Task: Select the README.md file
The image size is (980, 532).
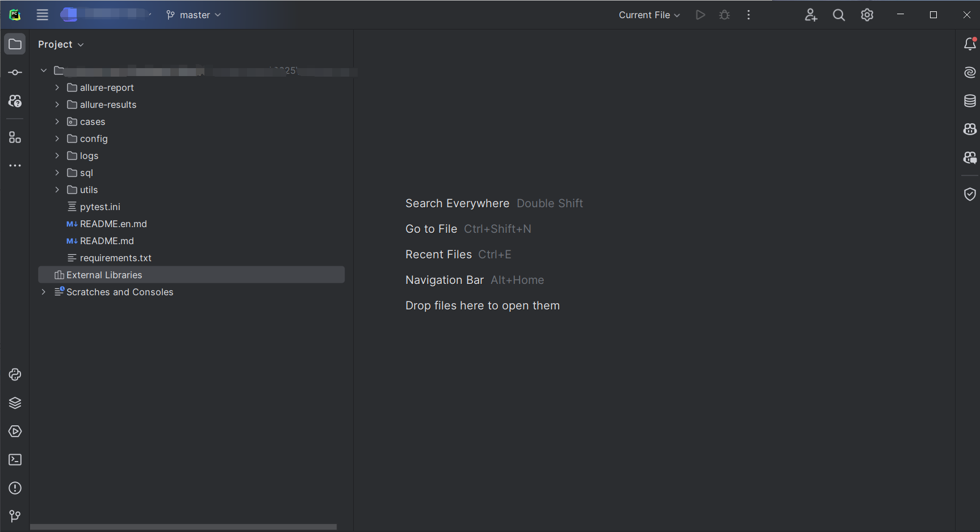Action: point(107,241)
